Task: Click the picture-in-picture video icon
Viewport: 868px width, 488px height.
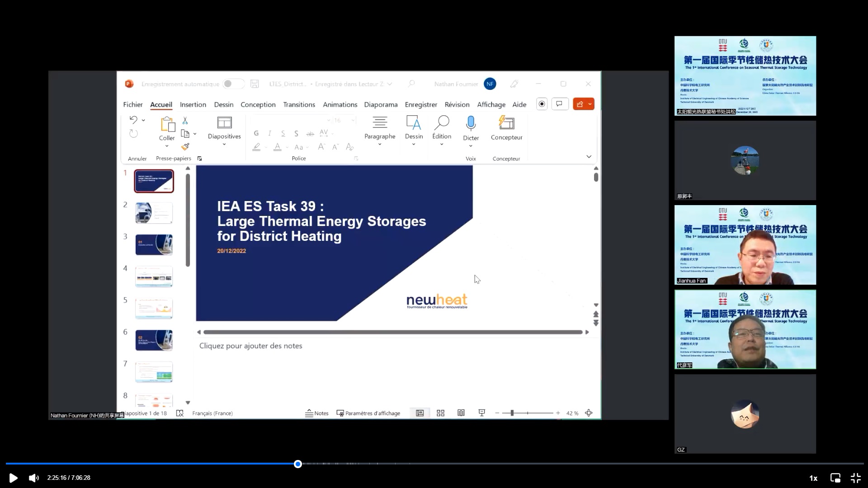Action: tap(835, 478)
